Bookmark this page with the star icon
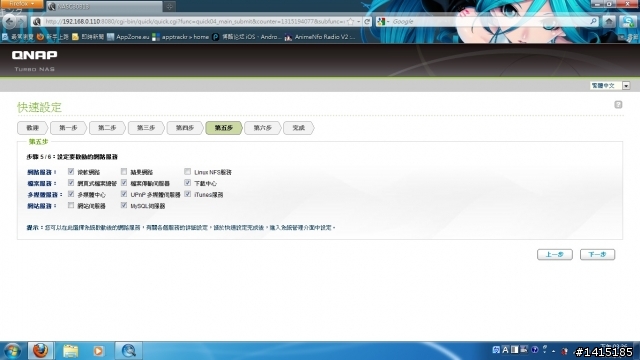The height and width of the screenshot is (360, 640). [x=350, y=22]
